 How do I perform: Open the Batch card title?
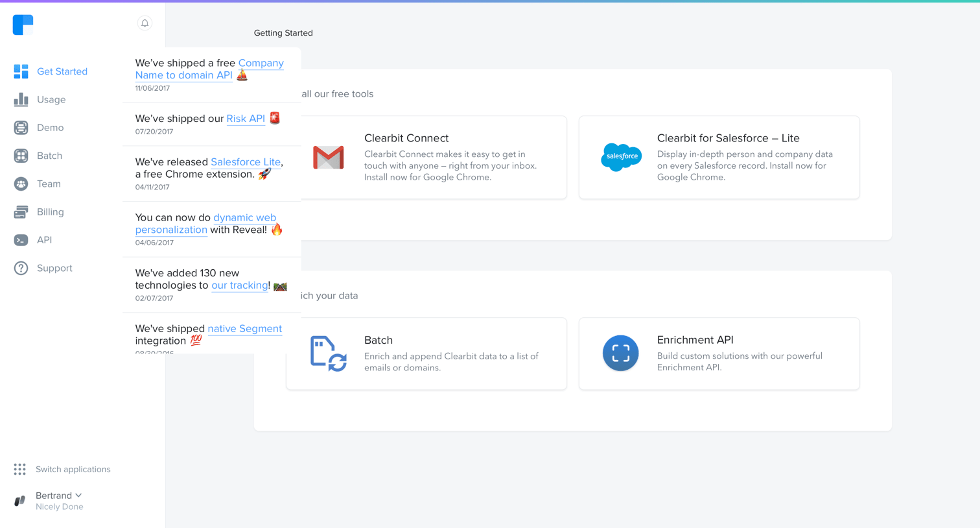pyautogui.click(x=379, y=340)
